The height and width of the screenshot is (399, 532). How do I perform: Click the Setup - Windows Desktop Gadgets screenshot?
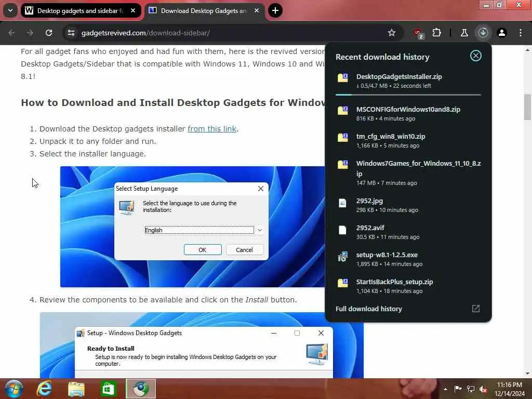(202, 345)
